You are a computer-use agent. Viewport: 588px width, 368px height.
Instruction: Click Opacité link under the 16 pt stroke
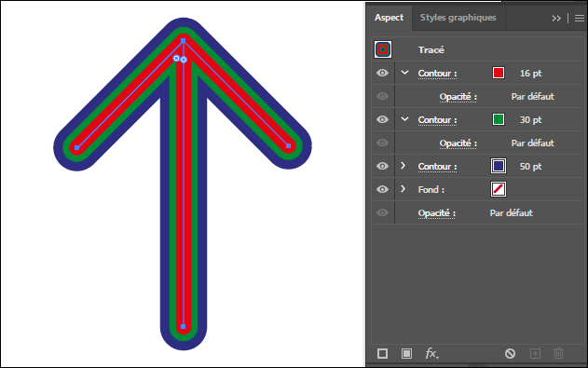pos(458,97)
